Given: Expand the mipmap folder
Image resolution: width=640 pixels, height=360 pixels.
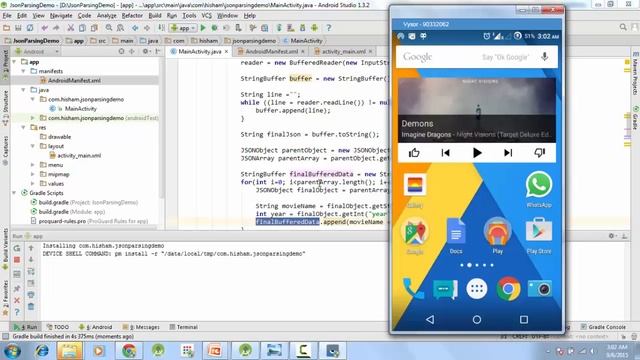Looking at the screenshot, I should (33, 174).
